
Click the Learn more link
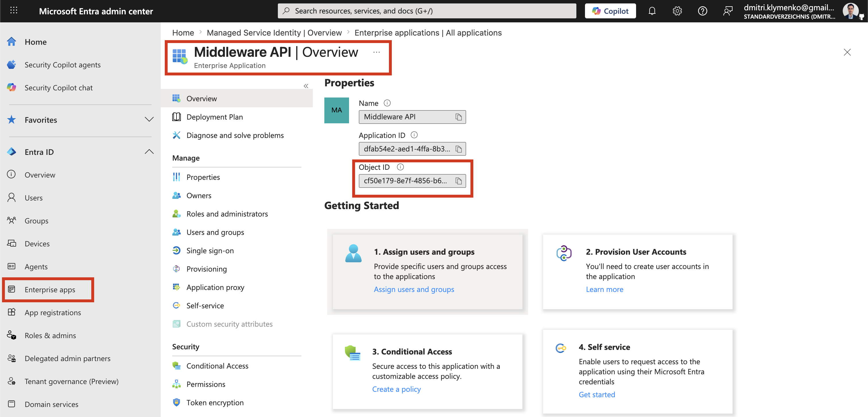click(x=604, y=289)
